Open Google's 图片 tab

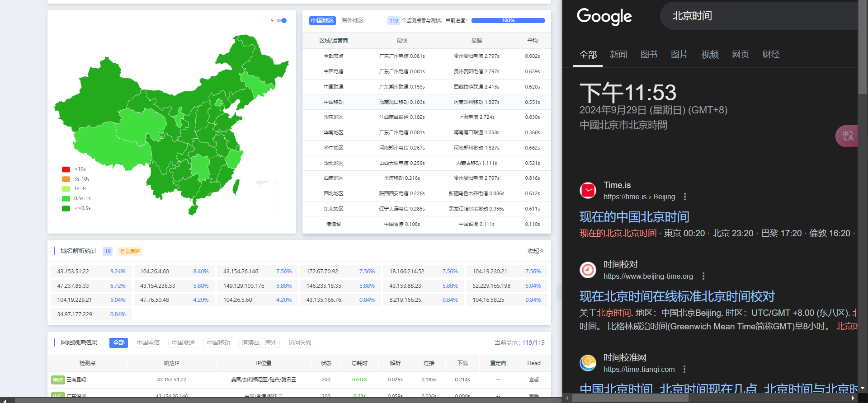click(x=679, y=55)
